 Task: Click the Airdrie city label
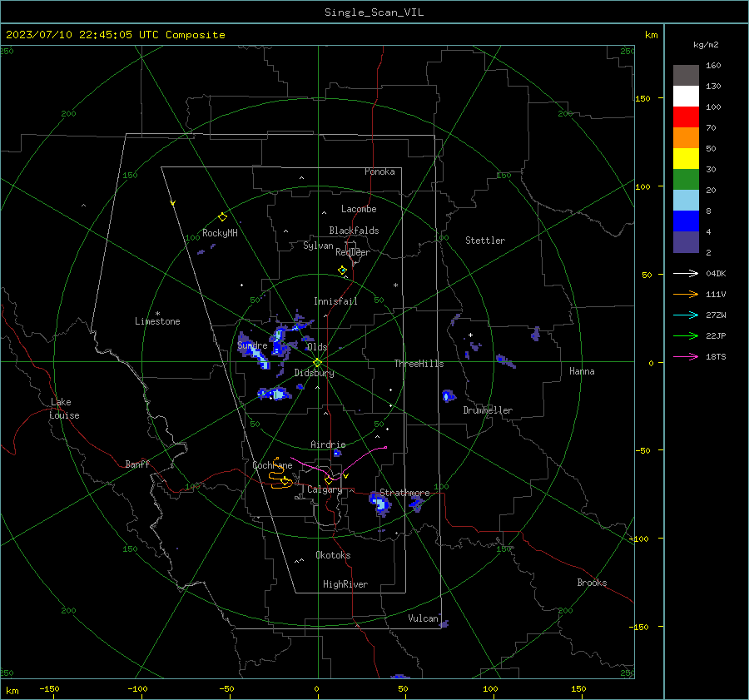(328, 444)
